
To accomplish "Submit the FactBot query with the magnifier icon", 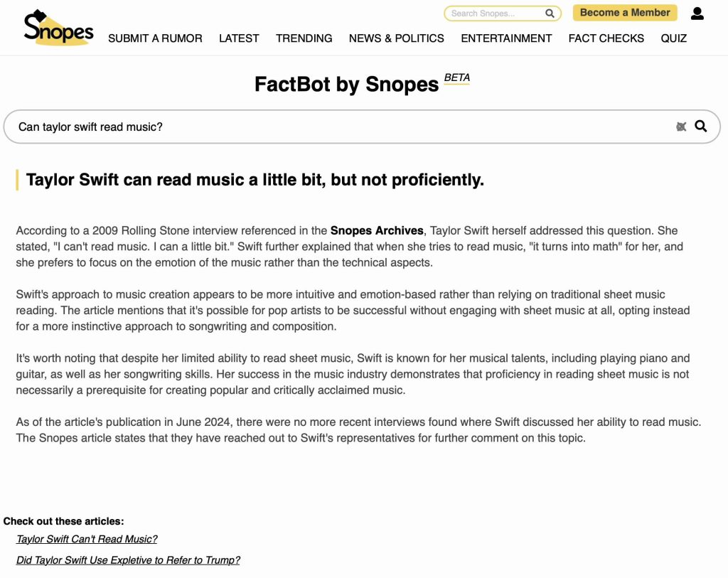I will pos(701,127).
